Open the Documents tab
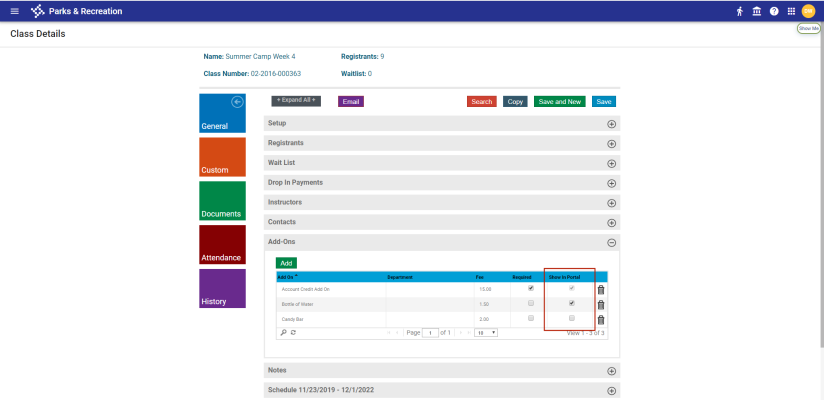The image size is (824, 400). tap(222, 202)
